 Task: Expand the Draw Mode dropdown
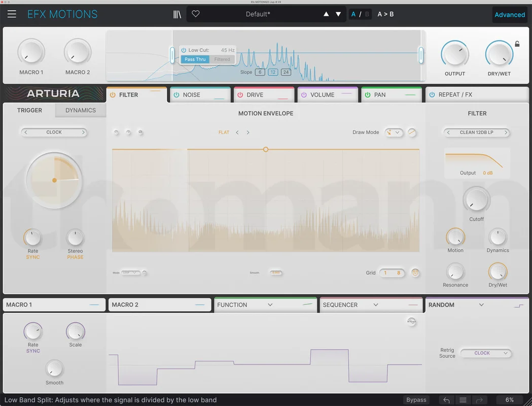coord(394,132)
